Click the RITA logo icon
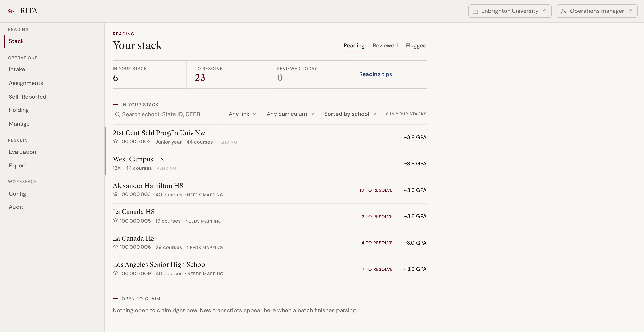Viewport: 644px width, 332px height. point(11,11)
